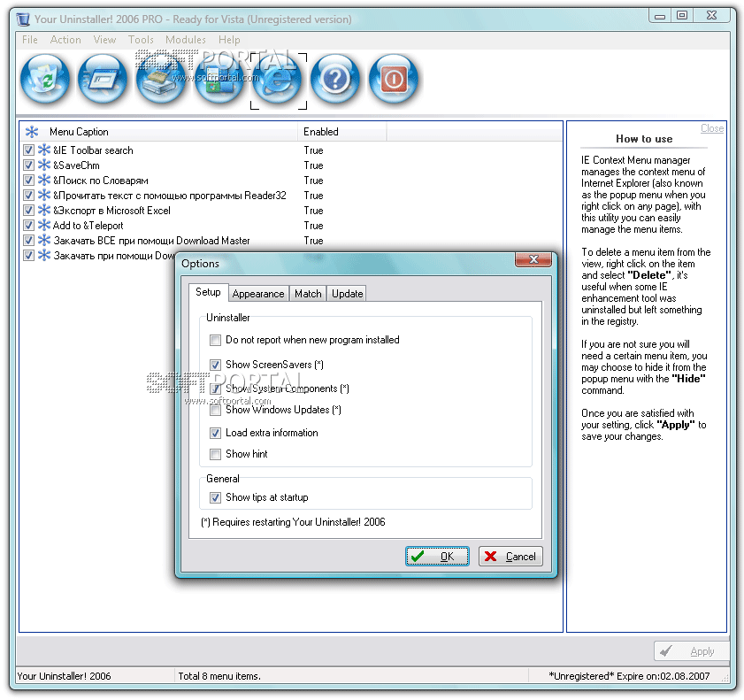The image size is (744, 700).
Task: Click the Total 8 menu items status text
Action: tap(219, 676)
